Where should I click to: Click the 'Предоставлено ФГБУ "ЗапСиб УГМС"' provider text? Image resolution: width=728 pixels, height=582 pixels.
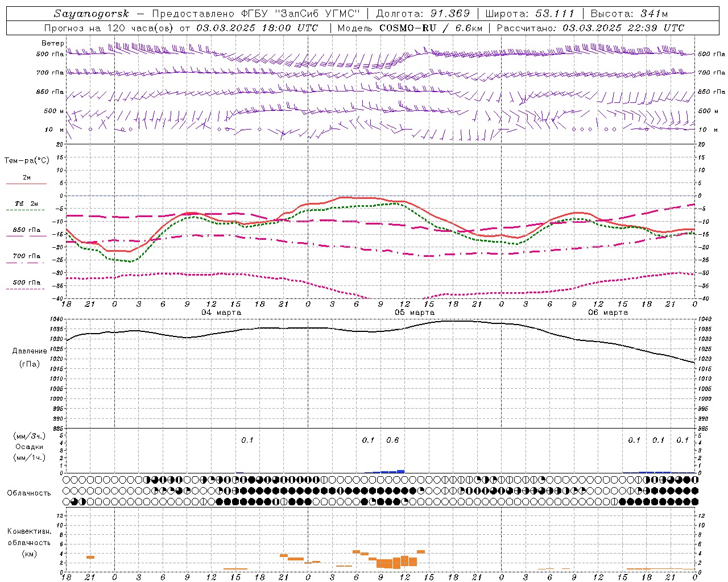click(257, 14)
